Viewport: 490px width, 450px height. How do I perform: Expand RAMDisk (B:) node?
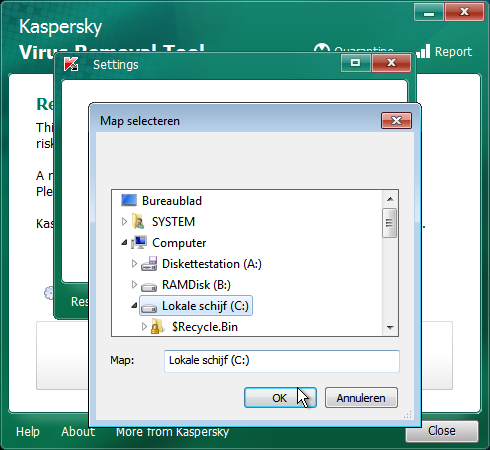[134, 285]
